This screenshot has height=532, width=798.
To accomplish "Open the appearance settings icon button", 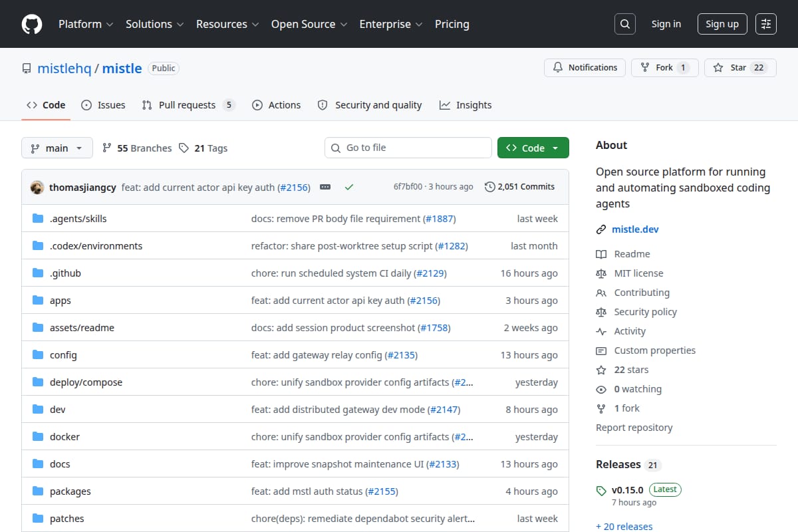I will [x=766, y=24].
